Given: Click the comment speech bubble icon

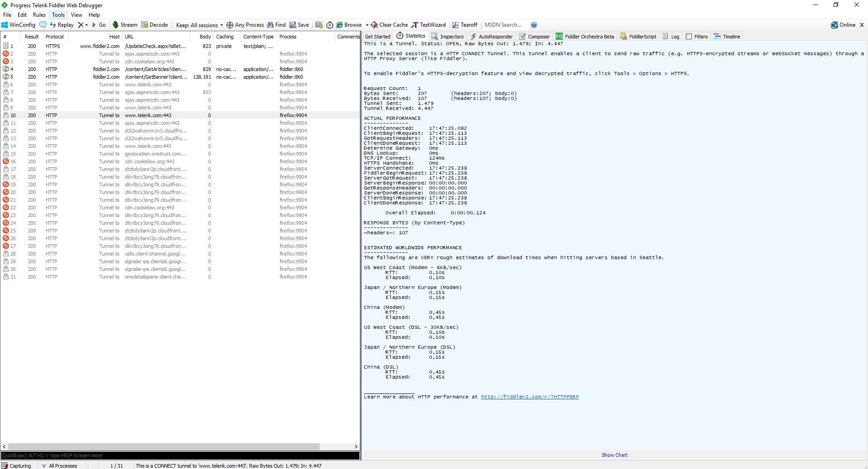Looking at the screenshot, I should [x=43, y=25].
